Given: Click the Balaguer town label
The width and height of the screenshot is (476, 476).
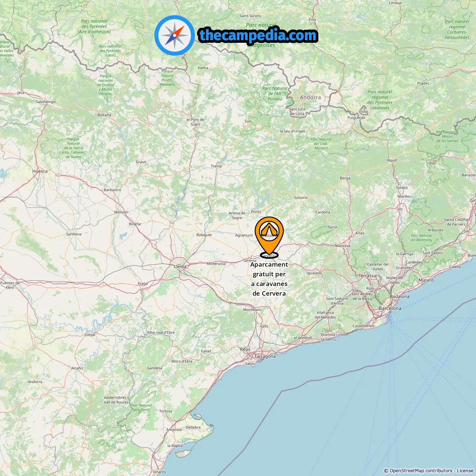Looking at the screenshot, I should (204, 235).
